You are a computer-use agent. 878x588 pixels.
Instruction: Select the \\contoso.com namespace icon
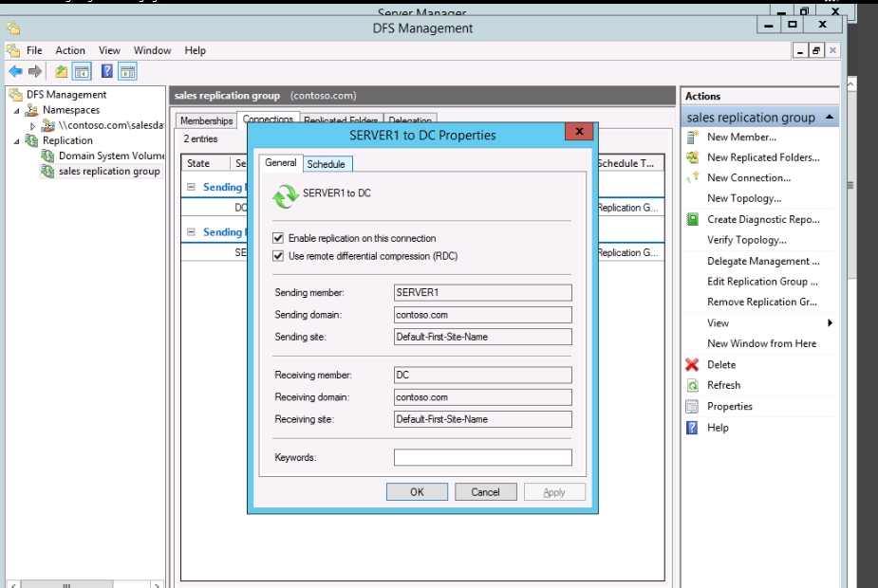coord(48,125)
